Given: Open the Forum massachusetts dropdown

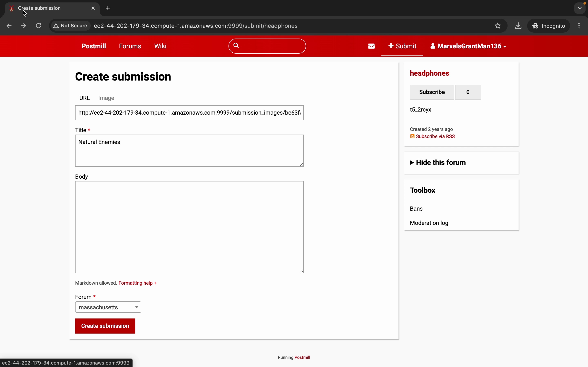Looking at the screenshot, I should click(108, 307).
